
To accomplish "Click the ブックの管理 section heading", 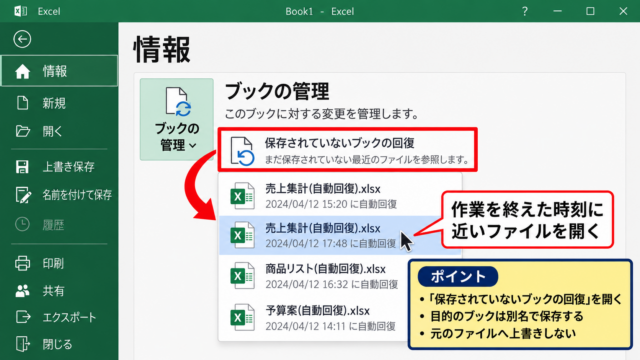I will pos(277,91).
